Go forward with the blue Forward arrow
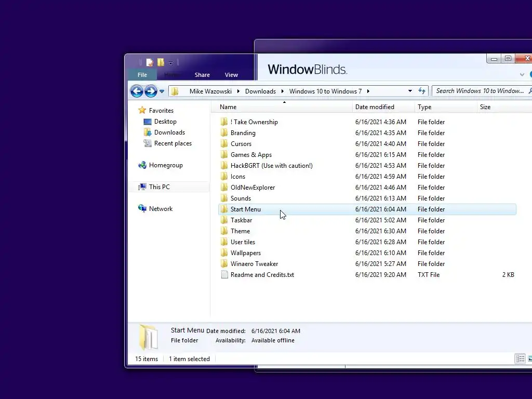Image resolution: width=532 pixels, height=399 pixels. [151, 91]
